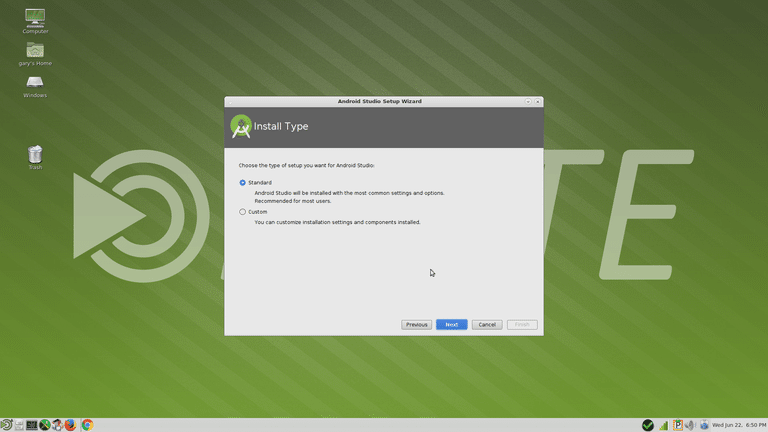Click the Android Studio logo in header
The image size is (768, 432).
pos(240,126)
